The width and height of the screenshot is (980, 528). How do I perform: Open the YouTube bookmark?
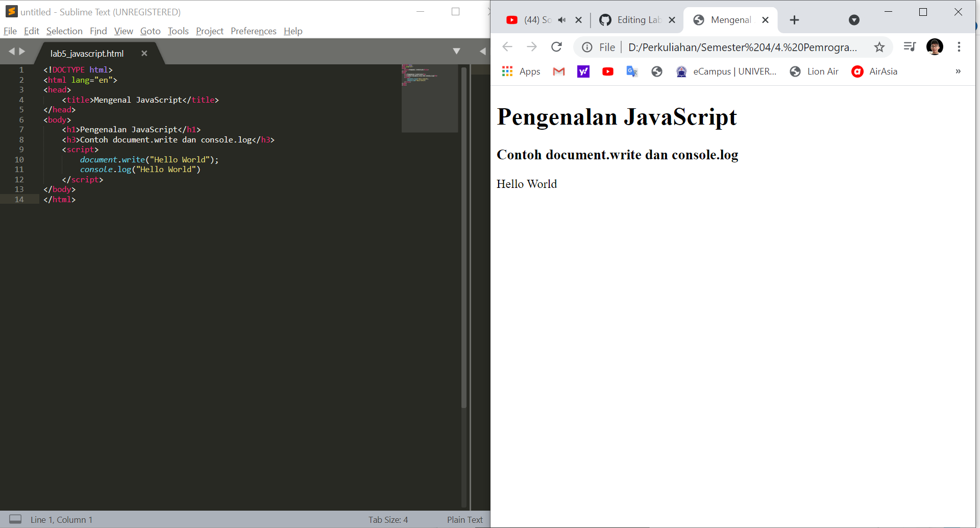point(607,71)
